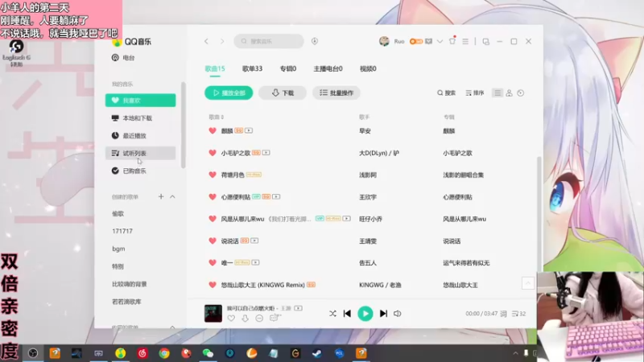Unlike the song 荷塘月色
The height and width of the screenshot is (362, 644).
tap(213, 175)
